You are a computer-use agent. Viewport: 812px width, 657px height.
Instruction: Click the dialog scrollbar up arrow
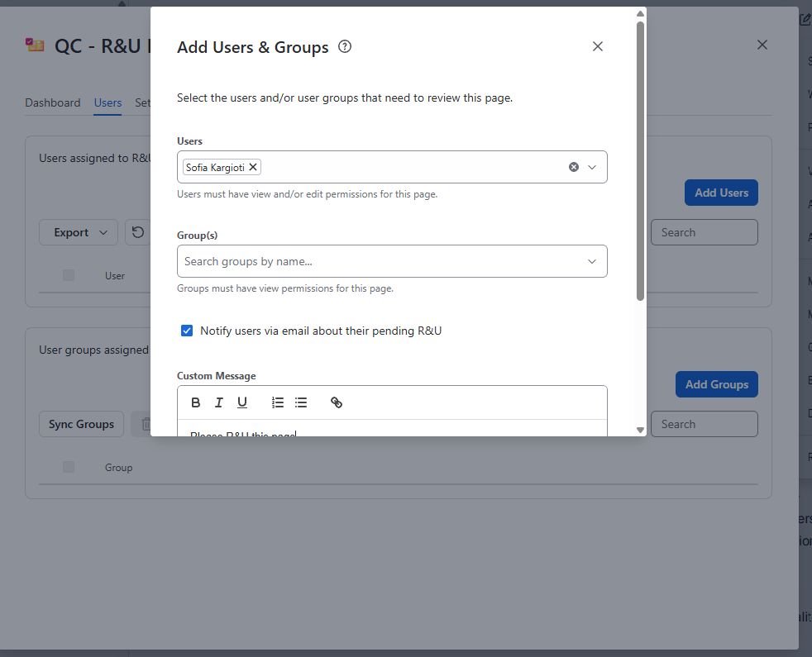[x=640, y=13]
